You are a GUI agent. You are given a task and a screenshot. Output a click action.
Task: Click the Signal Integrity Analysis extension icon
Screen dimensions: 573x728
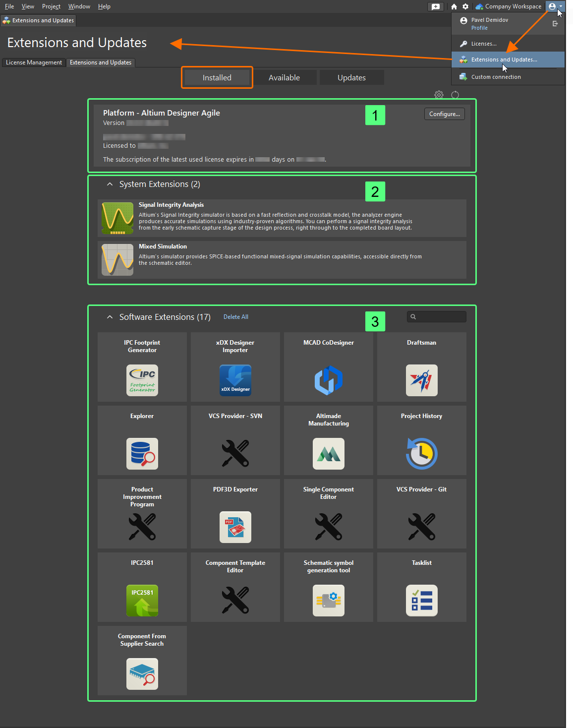click(x=117, y=218)
